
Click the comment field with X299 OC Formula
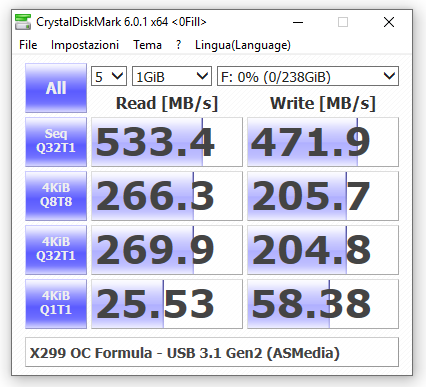click(212, 352)
